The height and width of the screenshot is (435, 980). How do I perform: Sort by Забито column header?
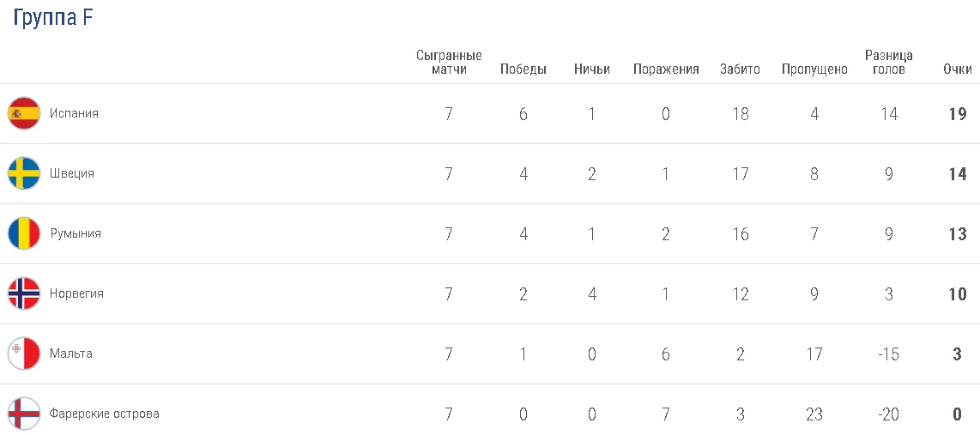pos(740,69)
